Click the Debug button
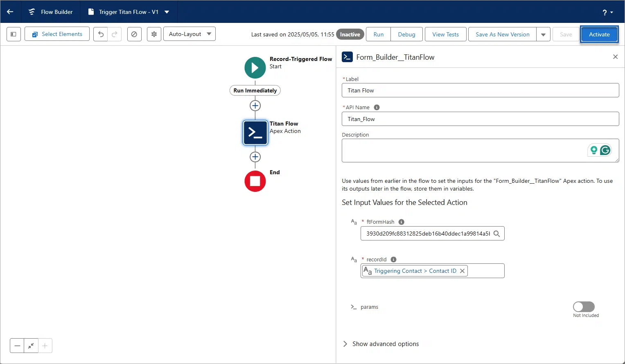Image resolution: width=625 pixels, height=364 pixels. pyautogui.click(x=406, y=34)
